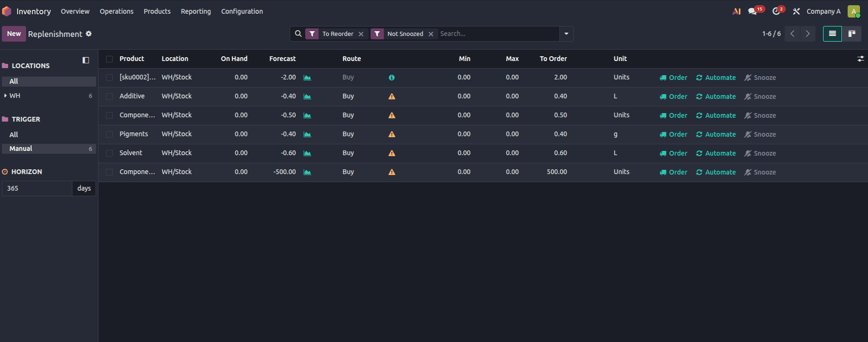Open search options dropdown arrow

566,34
